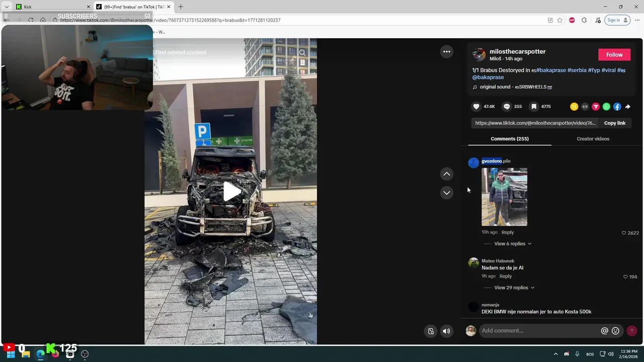The width and height of the screenshot is (644, 362).
Task: Follow milosthecarspotter
Action: point(614,54)
